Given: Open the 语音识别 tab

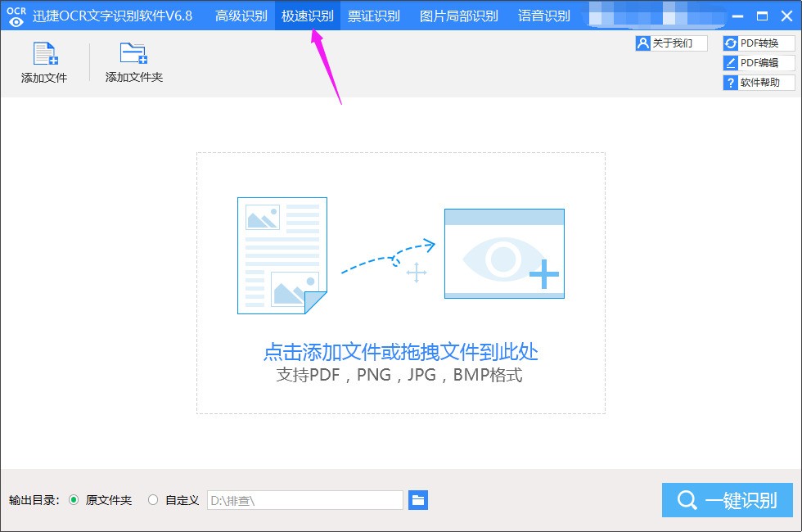Looking at the screenshot, I should click(x=543, y=16).
